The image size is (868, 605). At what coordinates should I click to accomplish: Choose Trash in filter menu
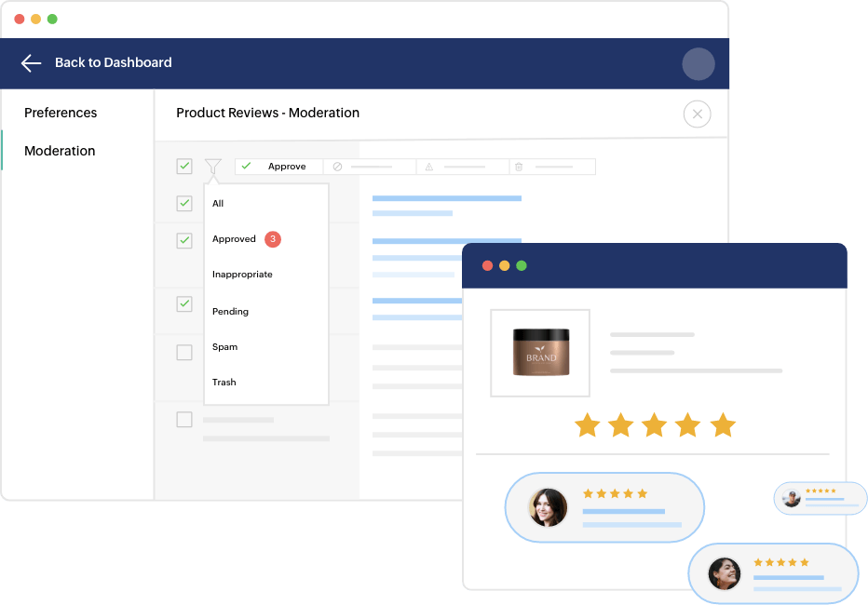(x=224, y=383)
